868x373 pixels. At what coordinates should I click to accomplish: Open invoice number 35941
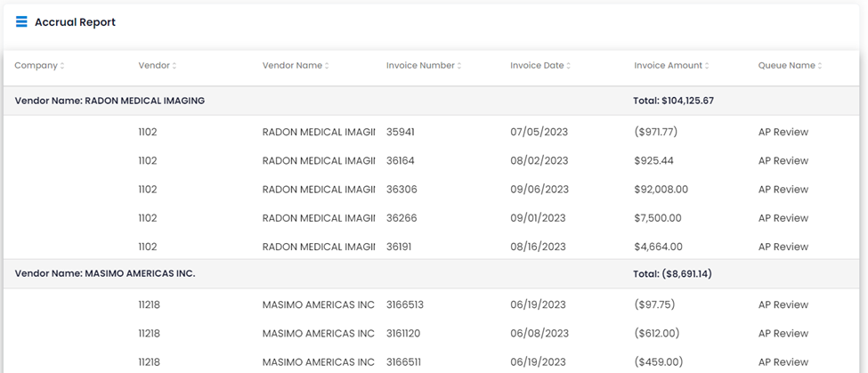[x=401, y=132]
